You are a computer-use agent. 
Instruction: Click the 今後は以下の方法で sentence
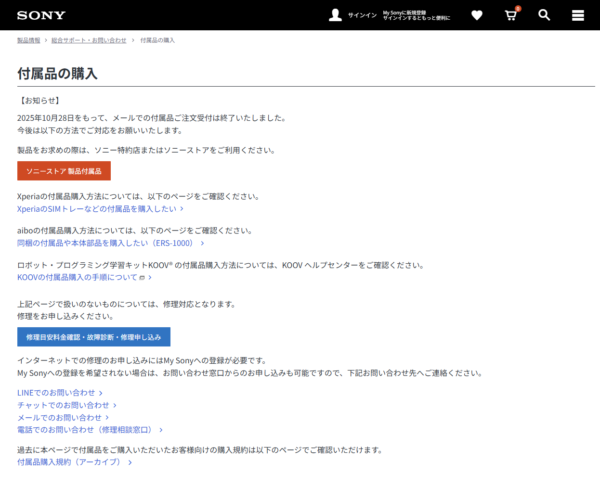point(100,130)
